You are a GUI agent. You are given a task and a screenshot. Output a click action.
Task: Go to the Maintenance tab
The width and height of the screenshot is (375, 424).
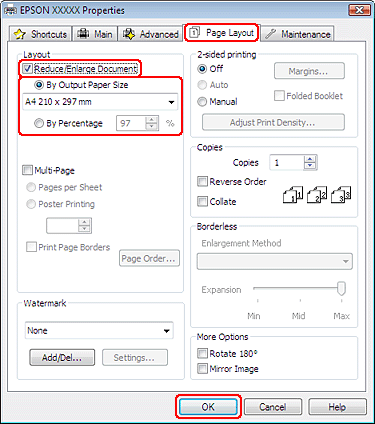click(298, 34)
